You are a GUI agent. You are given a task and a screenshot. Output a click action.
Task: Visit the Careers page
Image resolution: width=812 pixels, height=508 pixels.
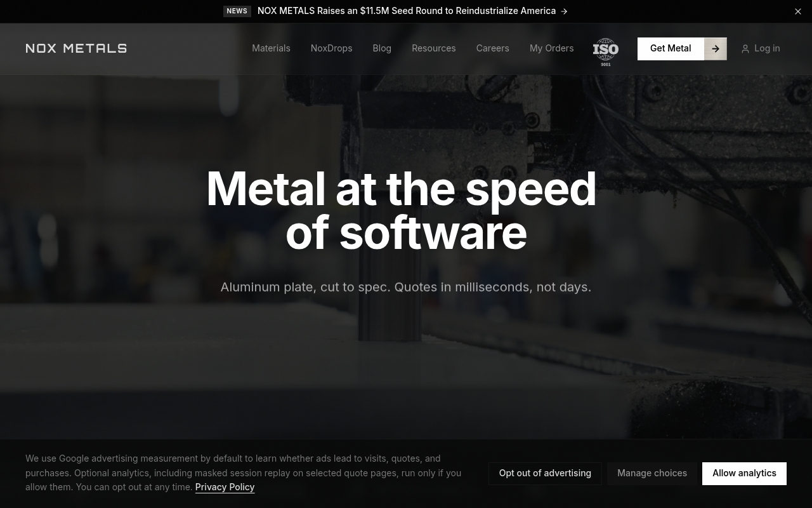coord(492,48)
